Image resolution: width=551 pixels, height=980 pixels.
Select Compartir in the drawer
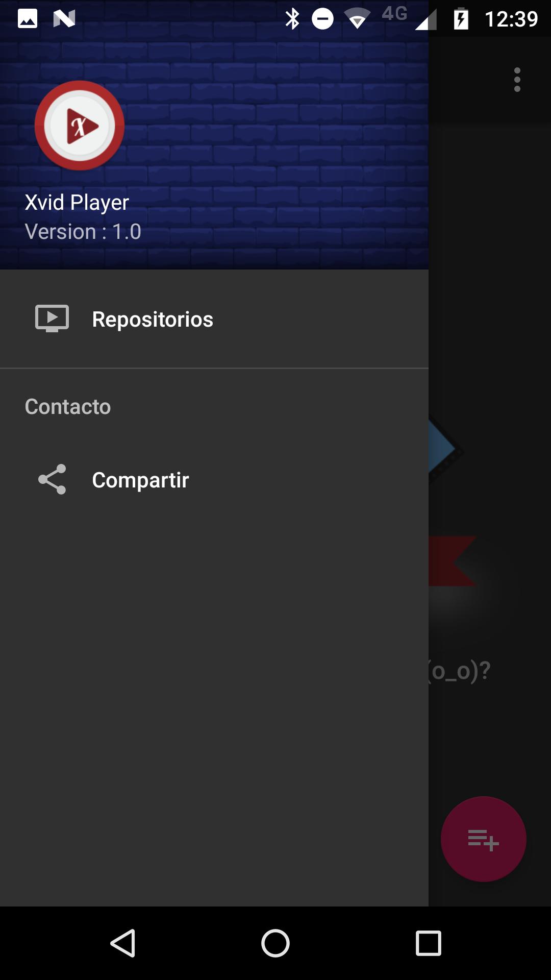[x=214, y=480]
